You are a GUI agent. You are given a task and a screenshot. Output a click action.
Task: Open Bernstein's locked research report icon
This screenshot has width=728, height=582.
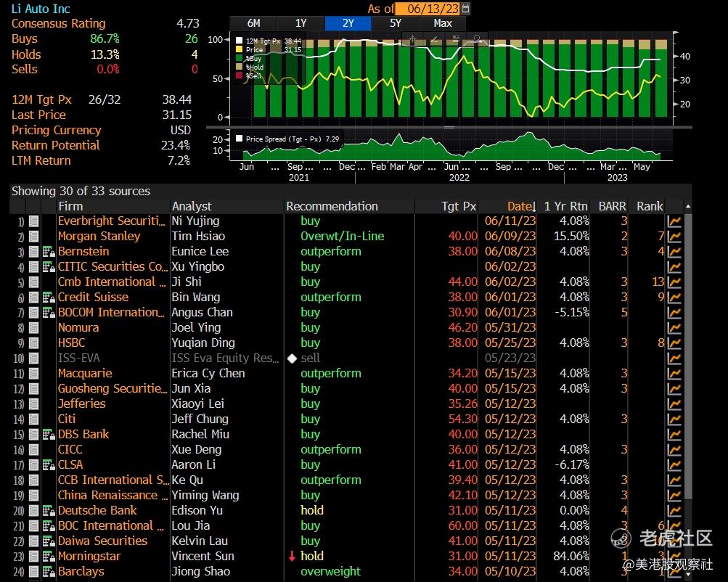(49, 252)
